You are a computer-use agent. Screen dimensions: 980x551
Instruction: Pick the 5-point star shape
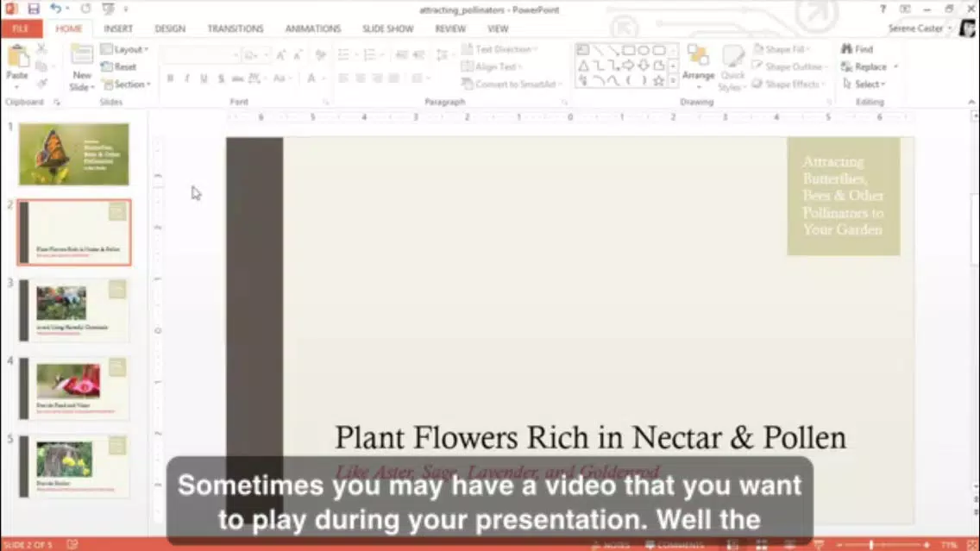[659, 80]
